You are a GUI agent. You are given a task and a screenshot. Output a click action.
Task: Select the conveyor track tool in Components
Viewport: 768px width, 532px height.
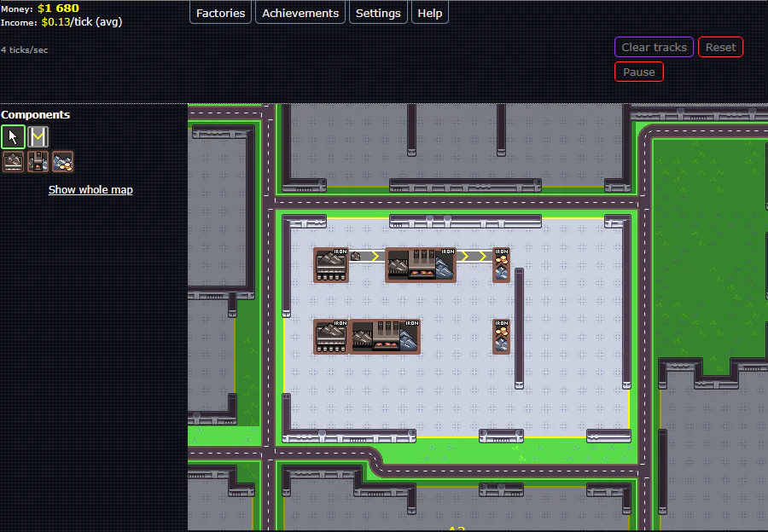[x=38, y=137]
